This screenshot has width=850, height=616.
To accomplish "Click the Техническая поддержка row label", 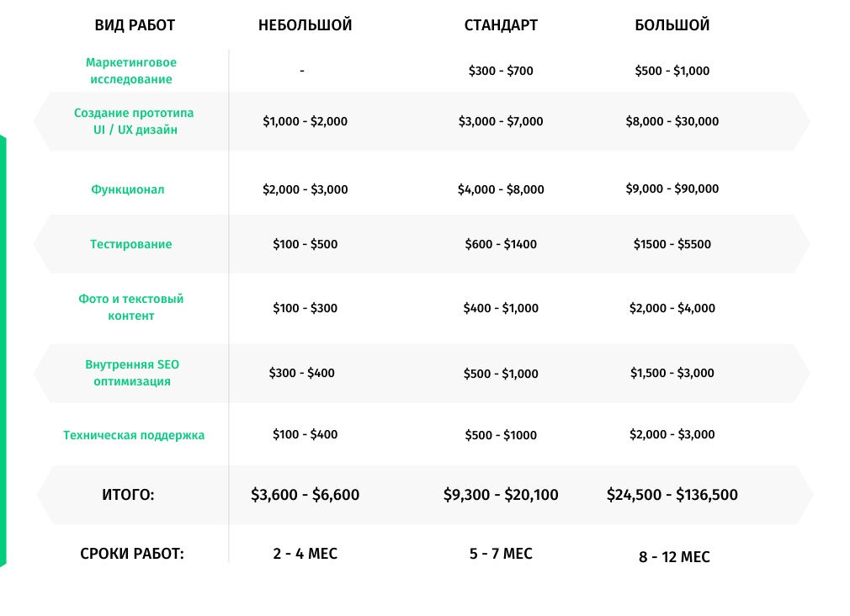I will pos(134,435).
